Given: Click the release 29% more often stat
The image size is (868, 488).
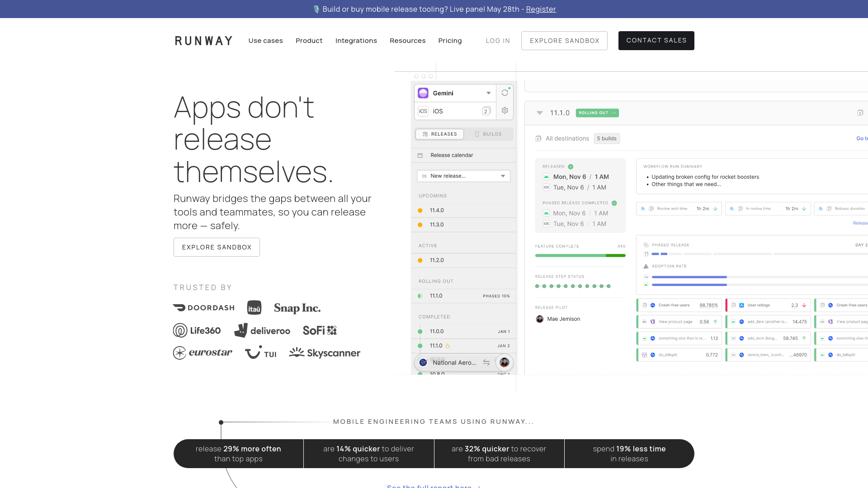Looking at the screenshot, I should tap(238, 454).
